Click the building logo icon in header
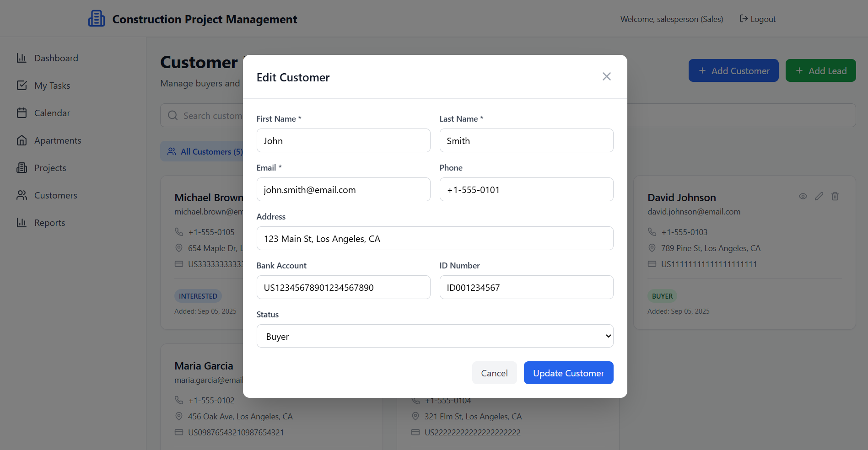 pyautogui.click(x=96, y=19)
